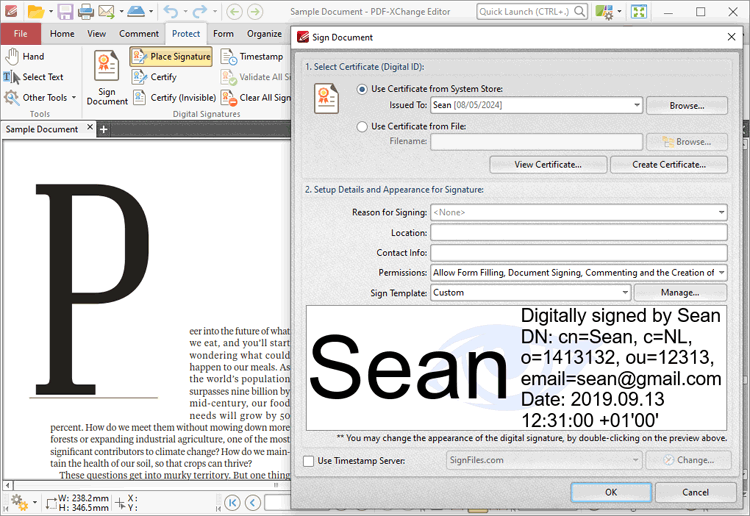Toggle full screen mode icon
Screen dimensions: 750x516
[639, 11]
